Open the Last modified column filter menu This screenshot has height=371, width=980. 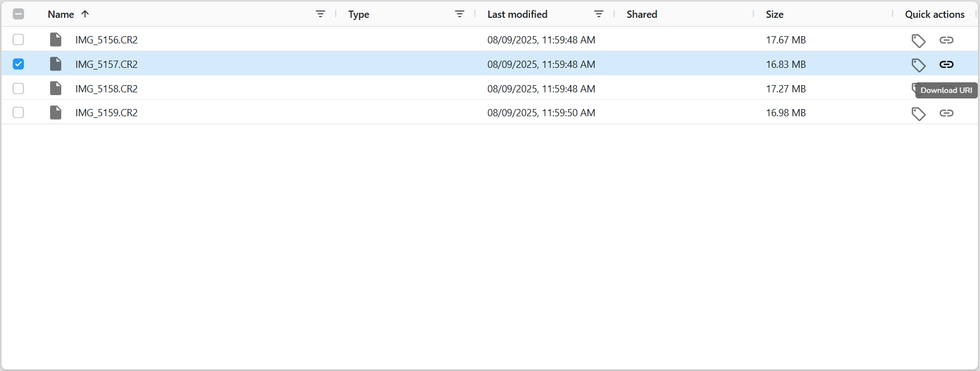point(599,14)
